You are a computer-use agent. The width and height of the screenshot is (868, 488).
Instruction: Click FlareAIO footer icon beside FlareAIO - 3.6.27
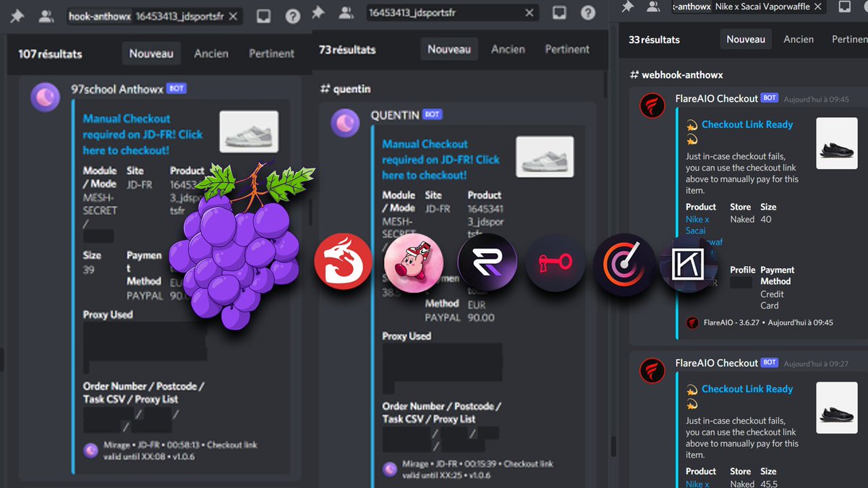(x=692, y=322)
